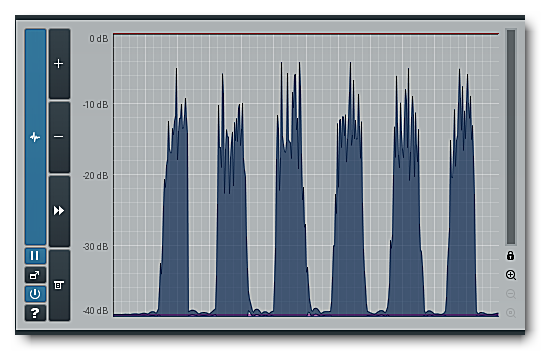Click the -30 dB axis label
The width and height of the screenshot is (552, 362).
[95, 246]
